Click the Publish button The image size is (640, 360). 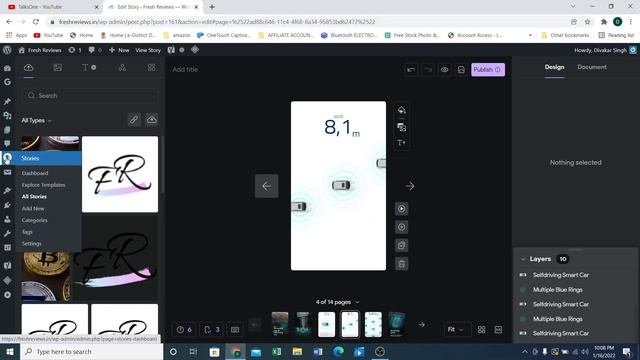[x=488, y=70]
